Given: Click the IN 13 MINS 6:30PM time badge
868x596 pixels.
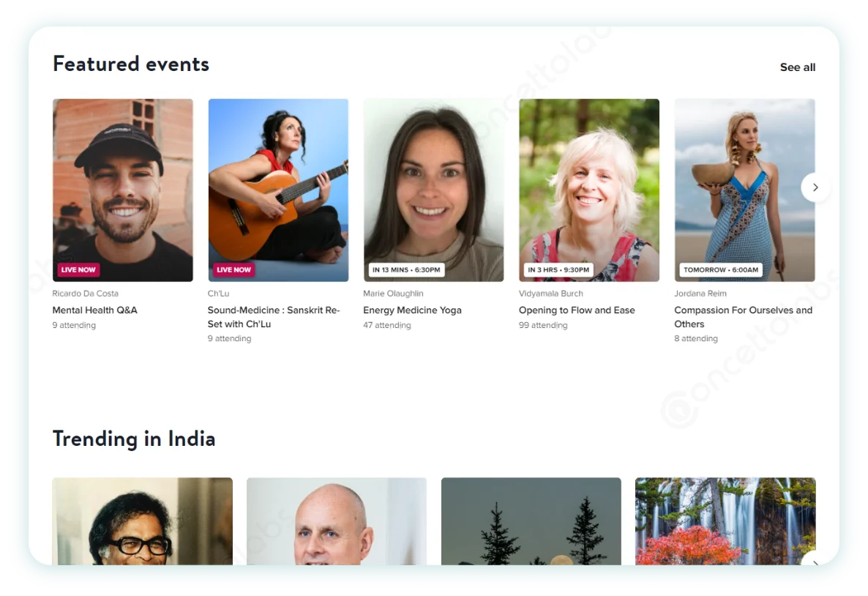Looking at the screenshot, I should point(406,269).
